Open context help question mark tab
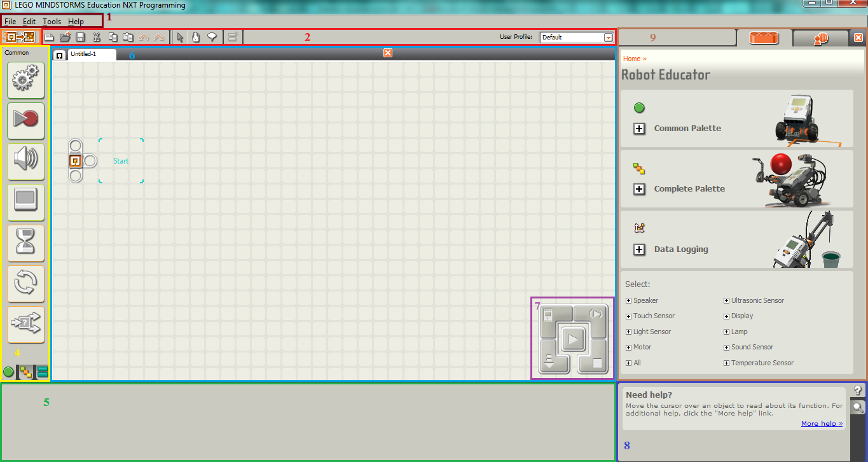Image resolution: width=868 pixels, height=462 pixels. tap(858, 391)
